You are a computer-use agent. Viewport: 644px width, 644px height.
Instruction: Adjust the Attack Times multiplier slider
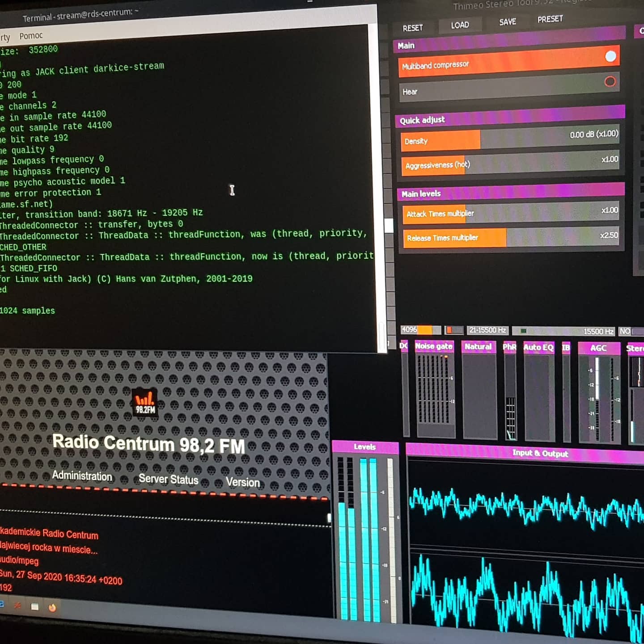pos(510,212)
